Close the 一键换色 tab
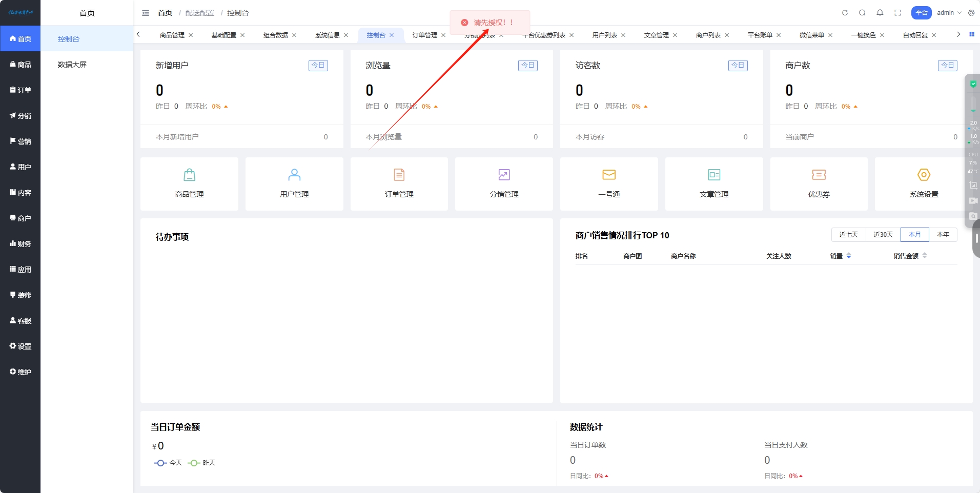Screen dimensions: 980x493 tap(882, 35)
